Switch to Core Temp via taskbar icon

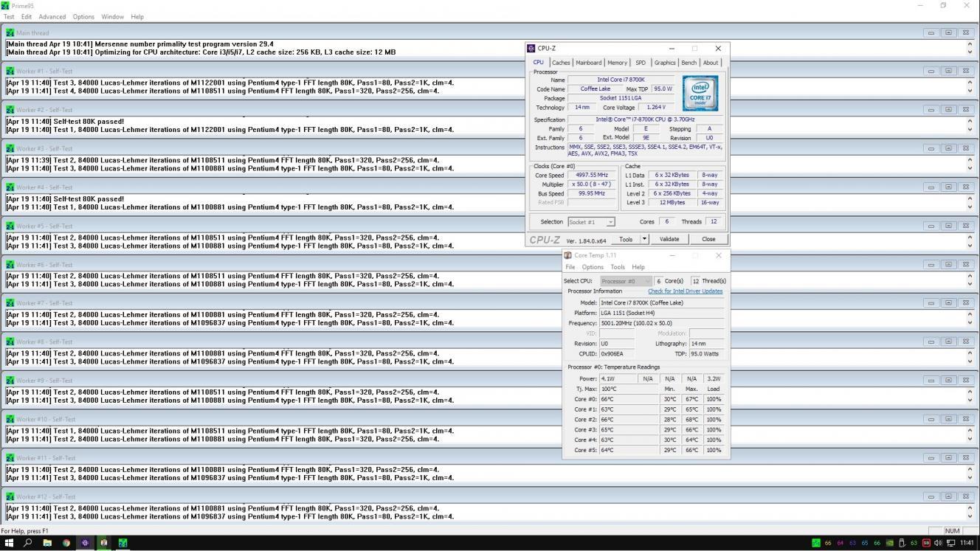pyautogui.click(x=104, y=543)
